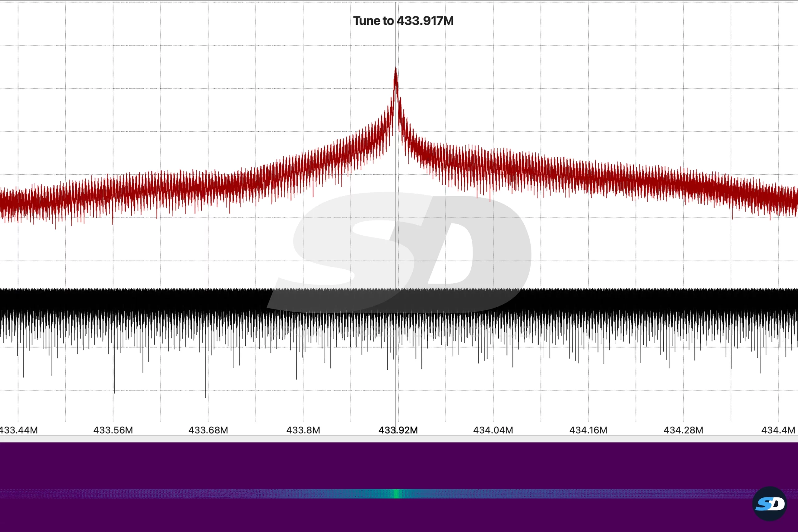The width and height of the screenshot is (798, 532).
Task: Select the 434.28M frequency axis label
Action: (x=683, y=430)
